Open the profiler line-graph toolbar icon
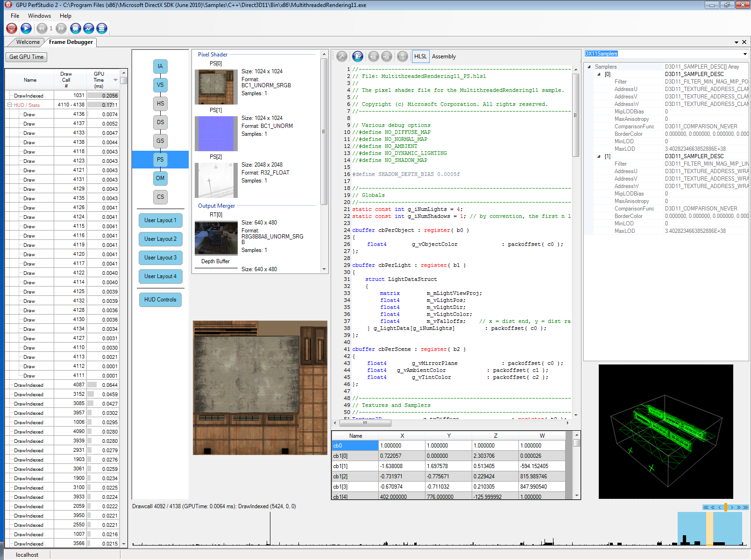 click(89, 28)
